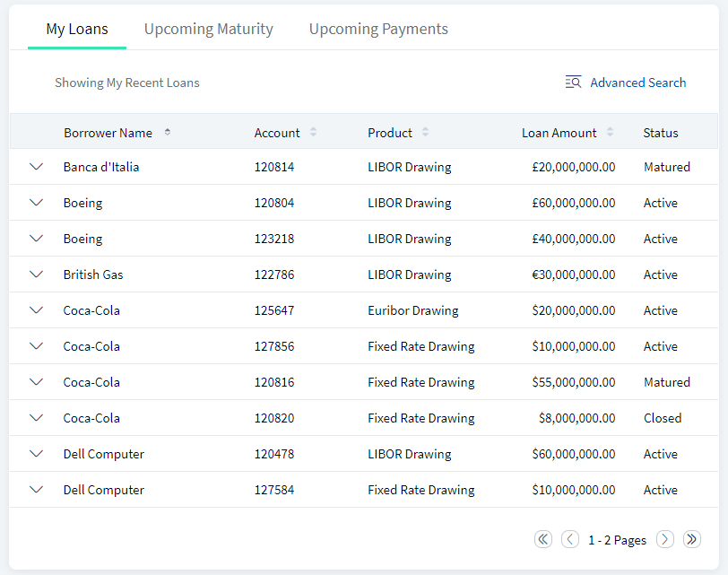The height and width of the screenshot is (575, 728).
Task: Go to last page of results
Action: 692,539
